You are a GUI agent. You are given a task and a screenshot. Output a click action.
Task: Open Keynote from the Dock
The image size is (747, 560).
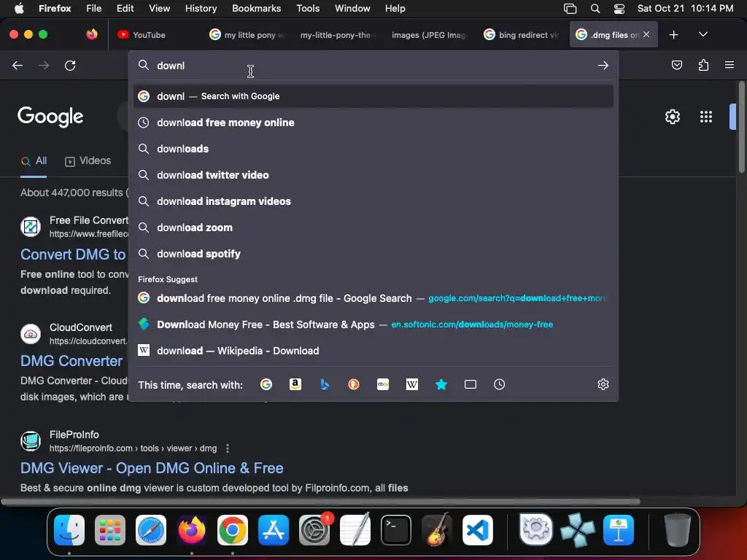619,530
